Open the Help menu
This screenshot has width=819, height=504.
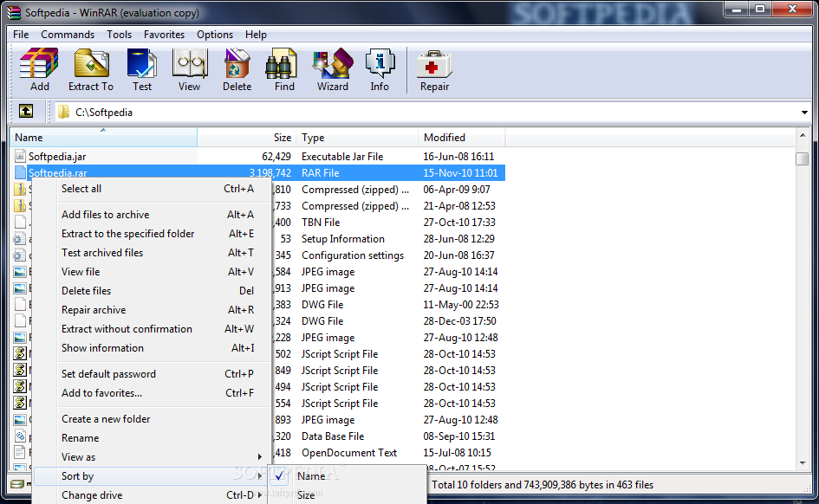(256, 35)
